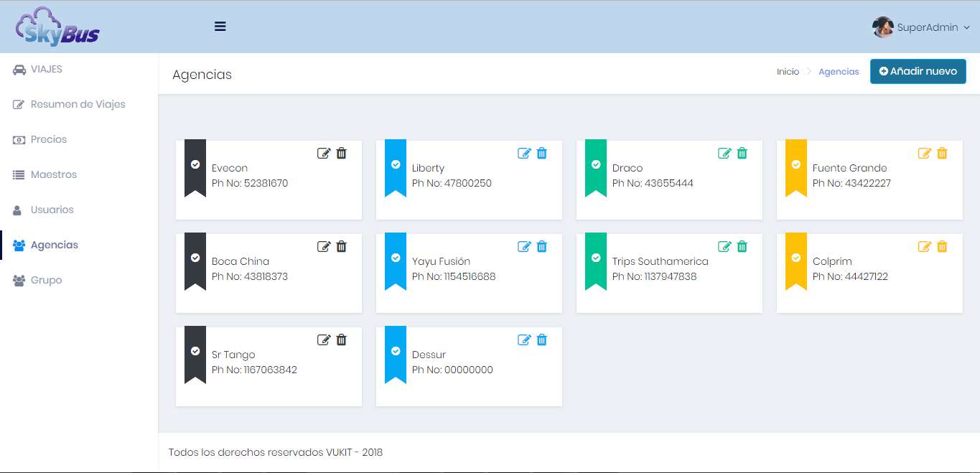Follow the Inicio breadcrumb link
This screenshot has width=980, height=473.
[788, 72]
